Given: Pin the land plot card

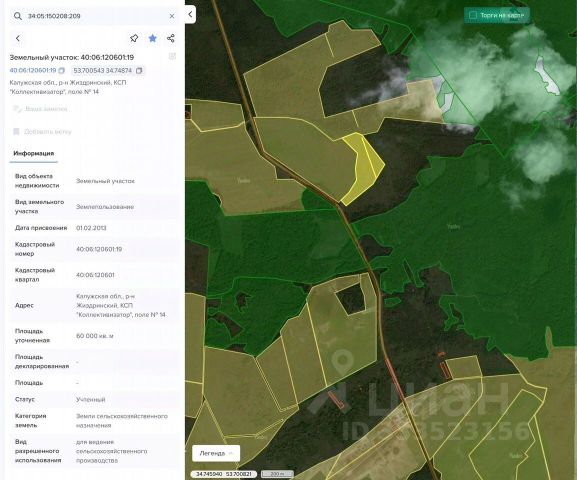Looking at the screenshot, I should pyautogui.click(x=134, y=38).
